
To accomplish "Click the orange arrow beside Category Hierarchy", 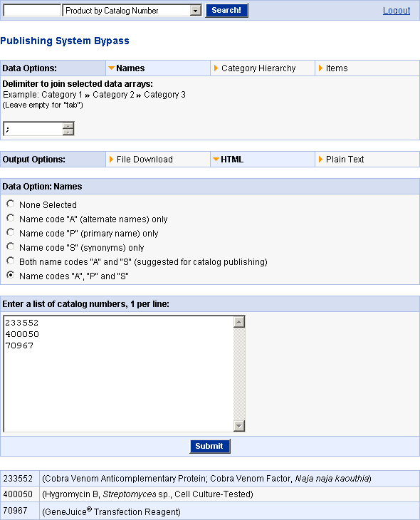I will (x=216, y=68).
